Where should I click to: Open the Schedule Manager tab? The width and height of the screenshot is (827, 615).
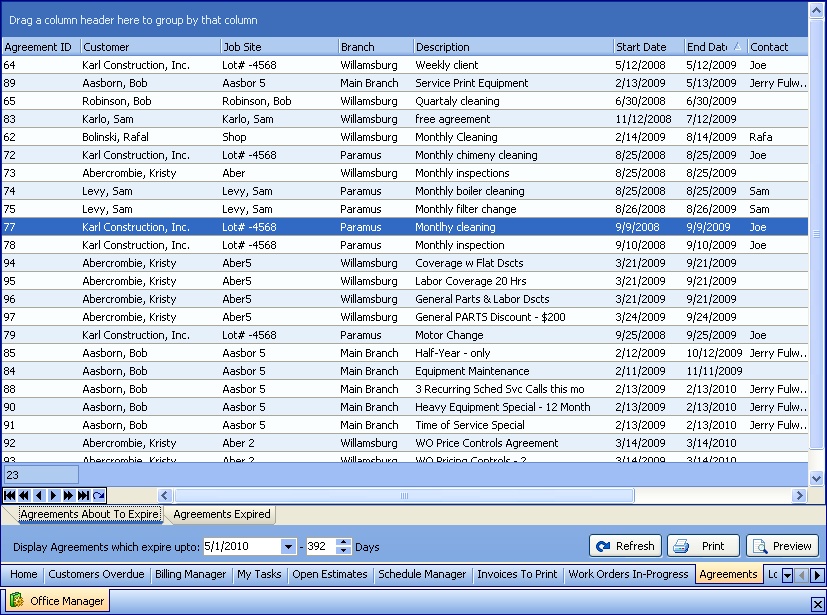click(422, 574)
